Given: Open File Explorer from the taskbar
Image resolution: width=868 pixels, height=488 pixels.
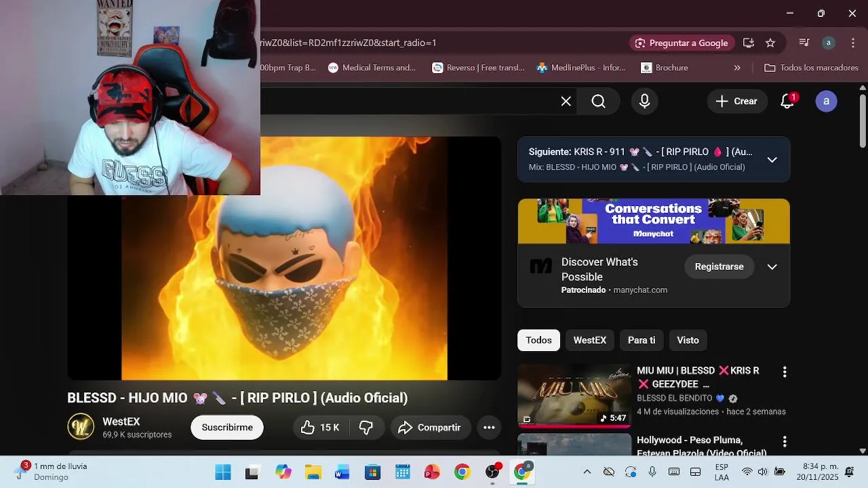Looking at the screenshot, I should click(x=313, y=472).
